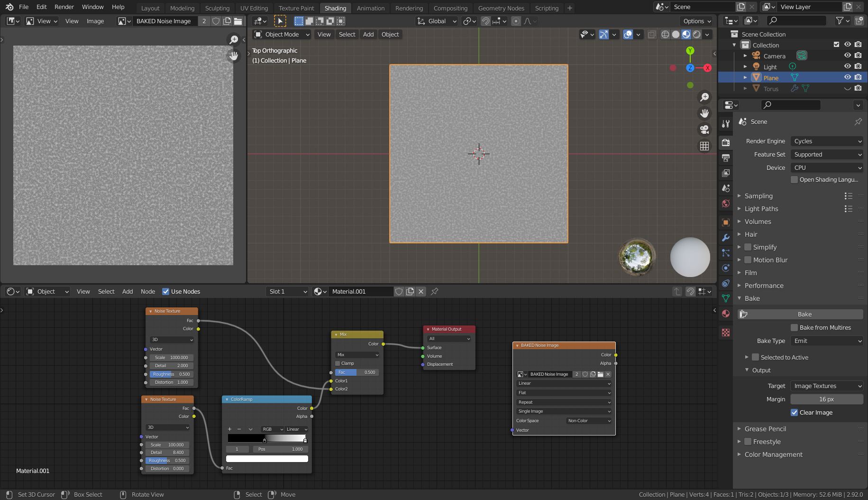Expand the Light Paths panel

(761, 209)
